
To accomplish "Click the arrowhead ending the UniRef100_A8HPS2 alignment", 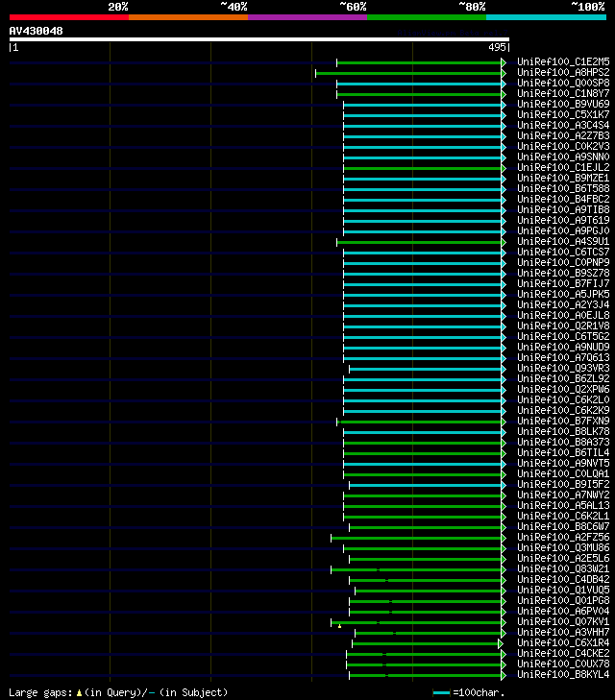I will coord(504,73).
